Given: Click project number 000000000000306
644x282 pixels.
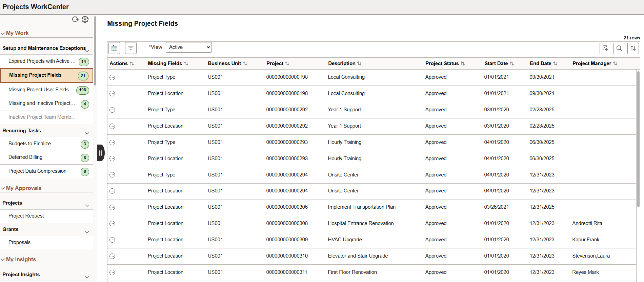Looking at the screenshot, I should point(287,207).
